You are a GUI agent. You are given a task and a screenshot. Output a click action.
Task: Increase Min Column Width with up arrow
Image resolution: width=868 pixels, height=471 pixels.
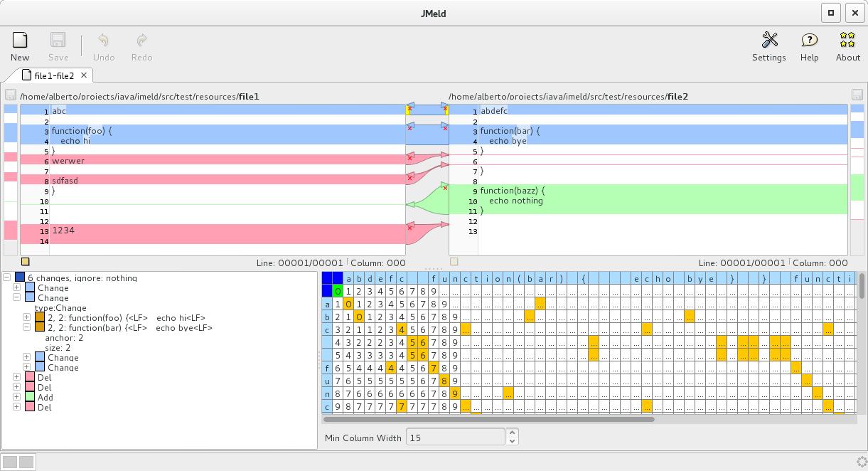(x=512, y=433)
